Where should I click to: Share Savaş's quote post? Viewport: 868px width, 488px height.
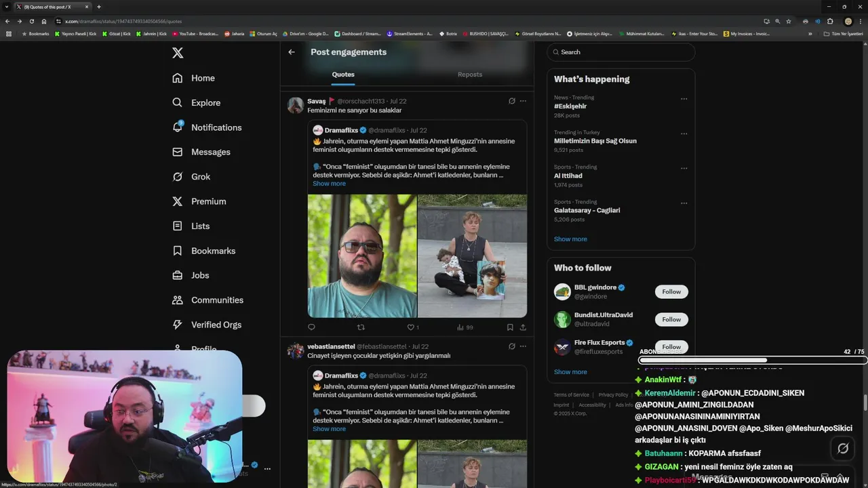523,327
